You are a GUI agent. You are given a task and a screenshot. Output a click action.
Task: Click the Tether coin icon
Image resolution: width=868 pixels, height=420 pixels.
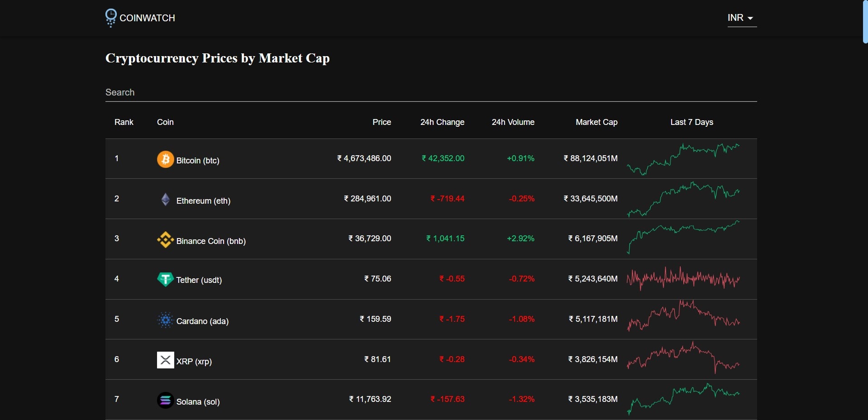click(165, 280)
